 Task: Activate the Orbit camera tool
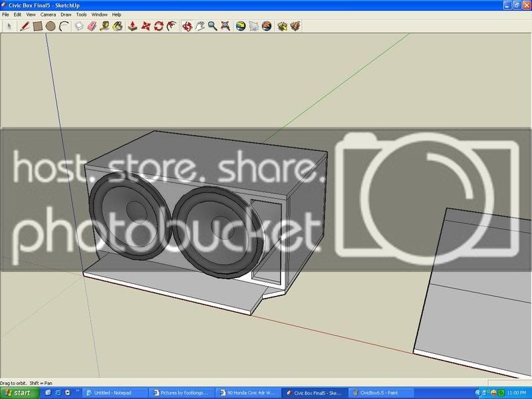coord(187,26)
